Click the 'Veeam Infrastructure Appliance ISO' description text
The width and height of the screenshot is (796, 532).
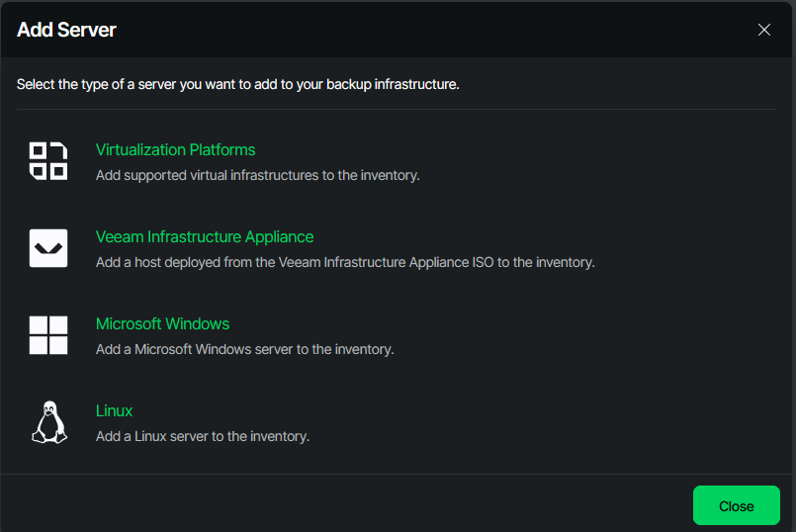415,263
